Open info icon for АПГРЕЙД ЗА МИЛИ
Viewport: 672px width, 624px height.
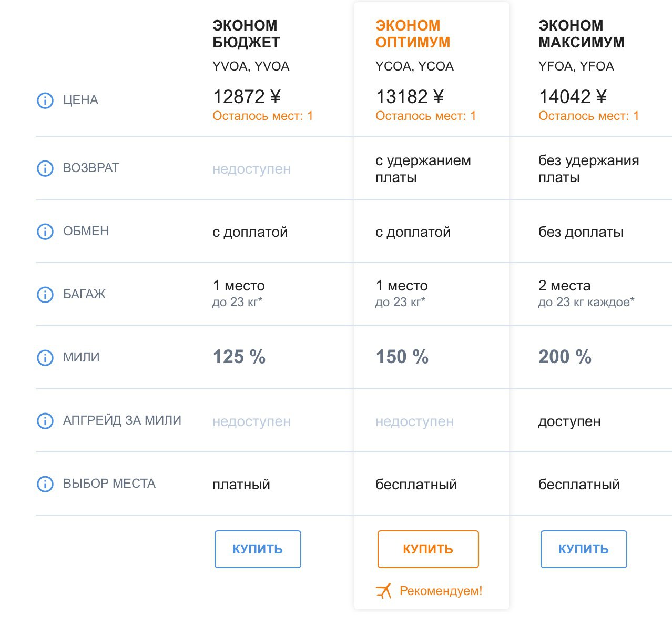45,421
